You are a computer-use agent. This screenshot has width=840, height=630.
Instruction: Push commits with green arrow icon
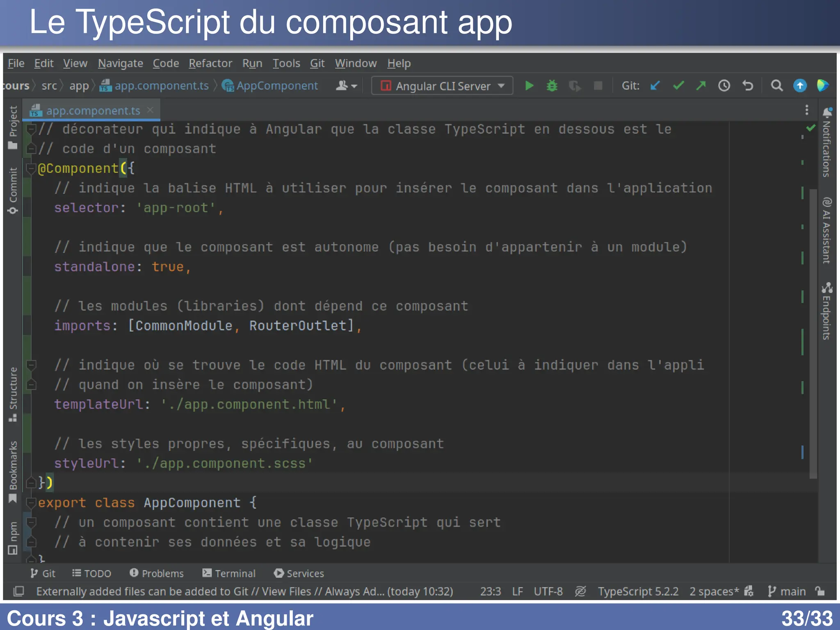pos(701,86)
